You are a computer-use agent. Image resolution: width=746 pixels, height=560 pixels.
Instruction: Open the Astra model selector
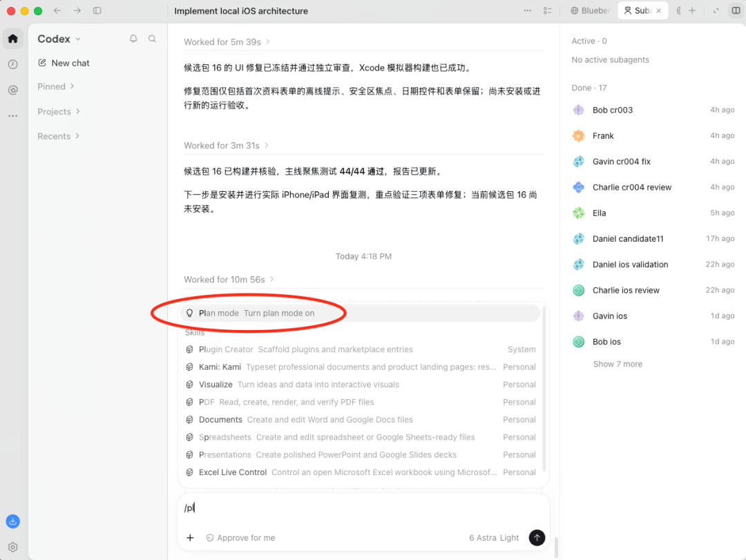[x=482, y=538]
